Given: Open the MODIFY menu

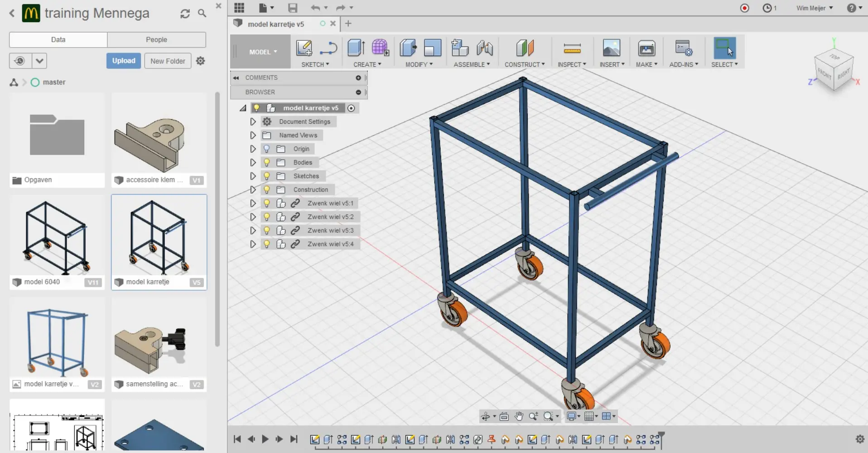Looking at the screenshot, I should tap(419, 64).
